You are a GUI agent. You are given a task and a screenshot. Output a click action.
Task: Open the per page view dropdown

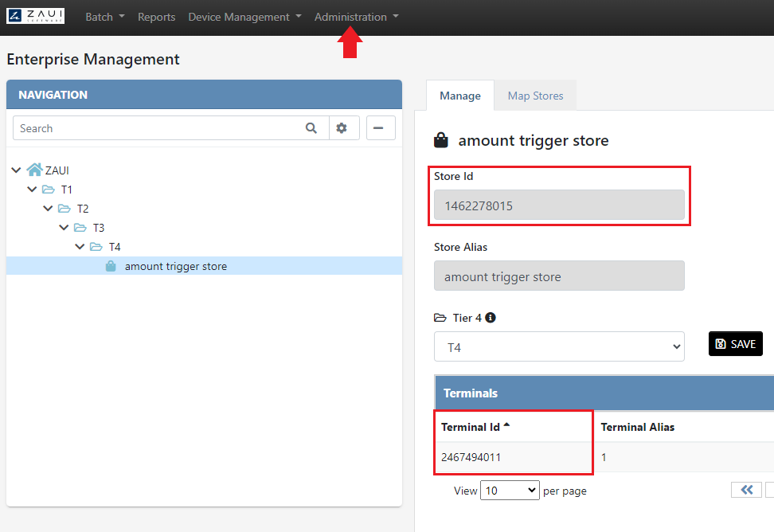coord(510,491)
